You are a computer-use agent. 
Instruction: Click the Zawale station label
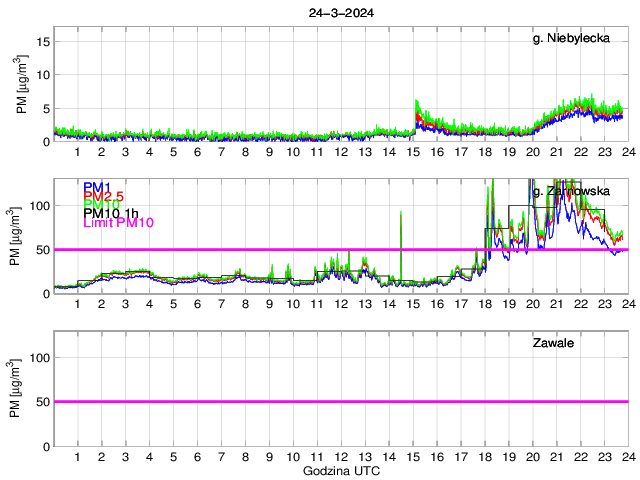click(x=553, y=343)
